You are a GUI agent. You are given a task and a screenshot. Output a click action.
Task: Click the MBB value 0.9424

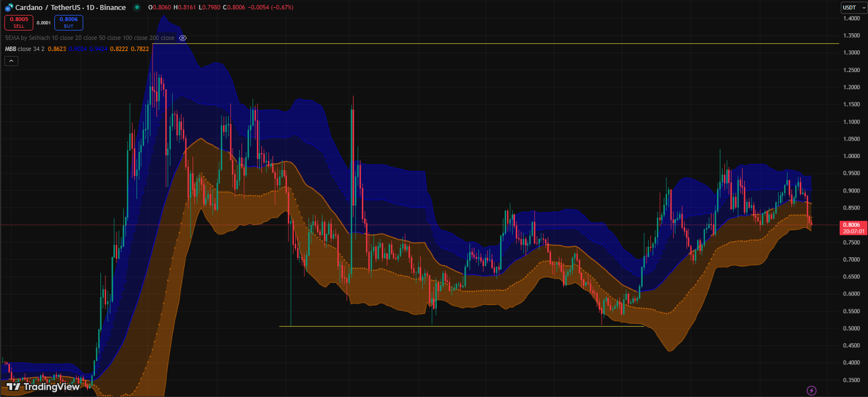coord(98,49)
